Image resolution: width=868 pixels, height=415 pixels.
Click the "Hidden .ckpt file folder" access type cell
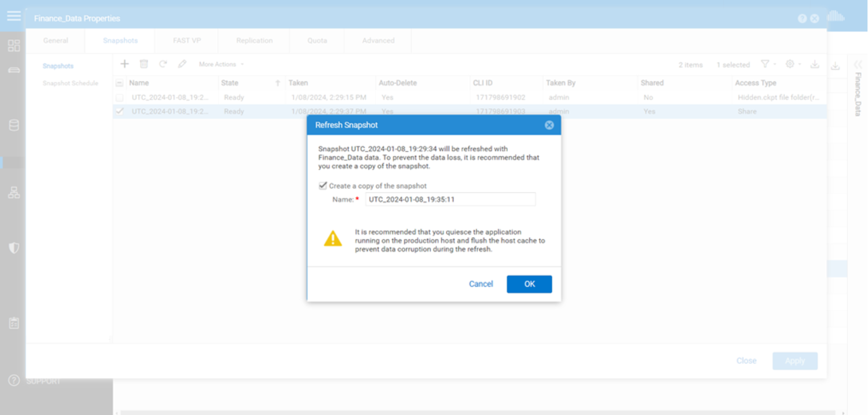click(x=778, y=97)
